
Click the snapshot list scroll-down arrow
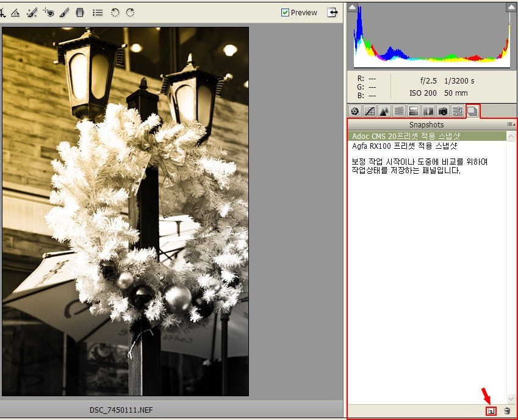pos(511,399)
